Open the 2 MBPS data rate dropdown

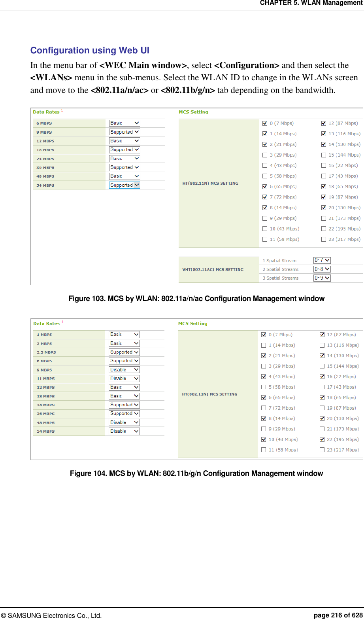(x=124, y=343)
